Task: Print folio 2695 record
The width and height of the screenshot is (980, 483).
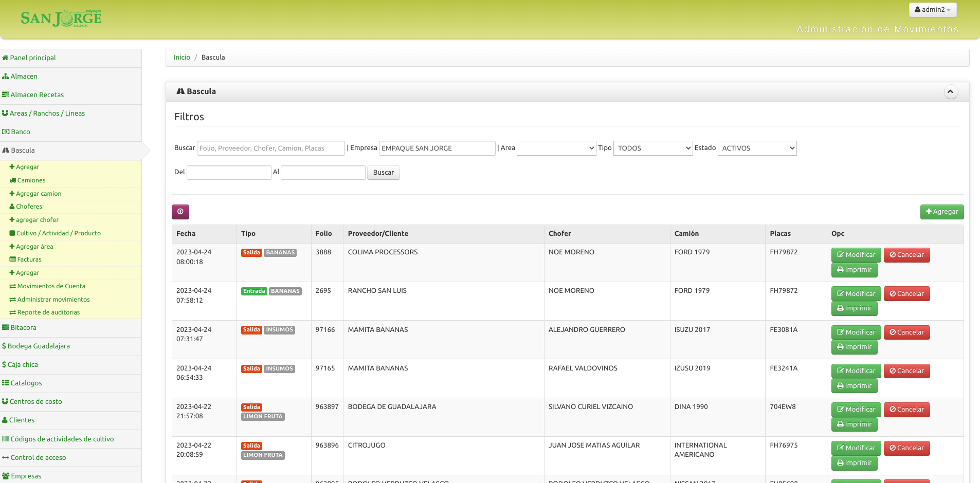Action: (x=855, y=308)
